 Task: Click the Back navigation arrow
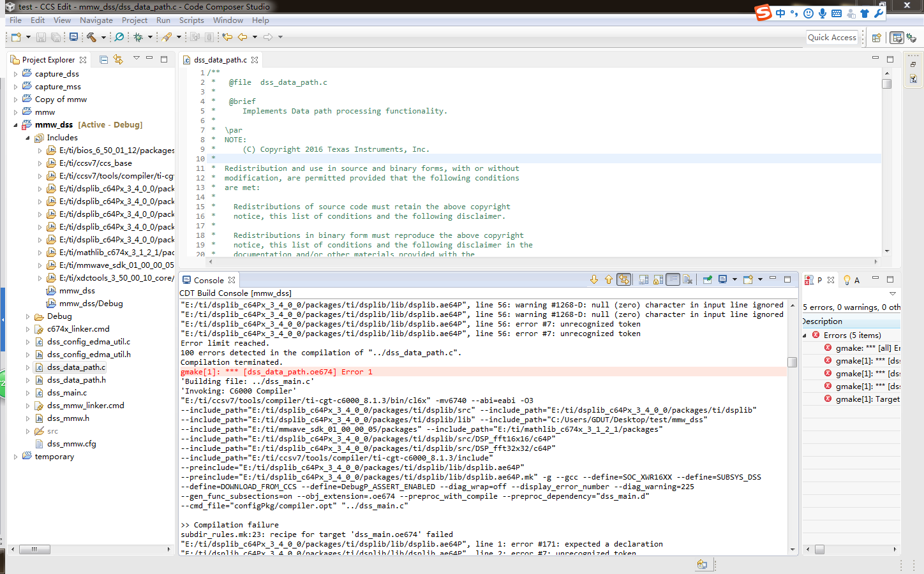[x=242, y=37]
